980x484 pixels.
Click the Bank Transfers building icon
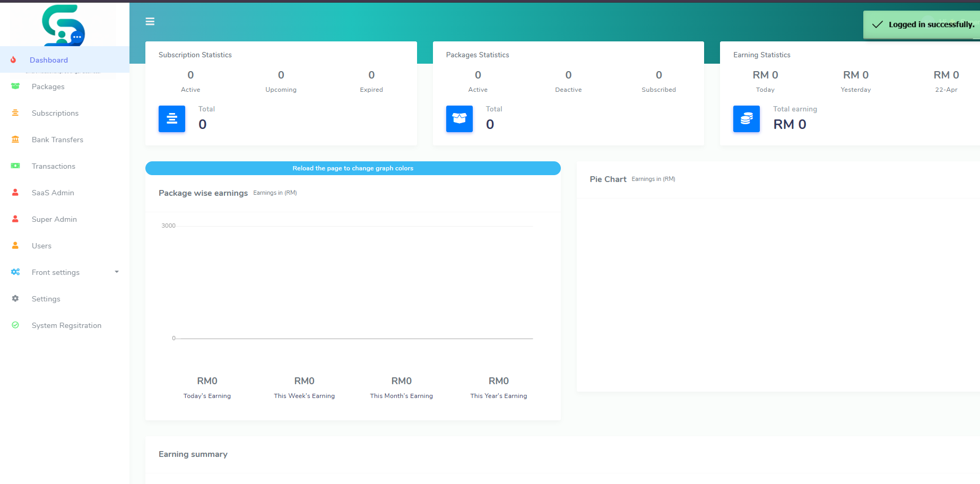[15, 140]
